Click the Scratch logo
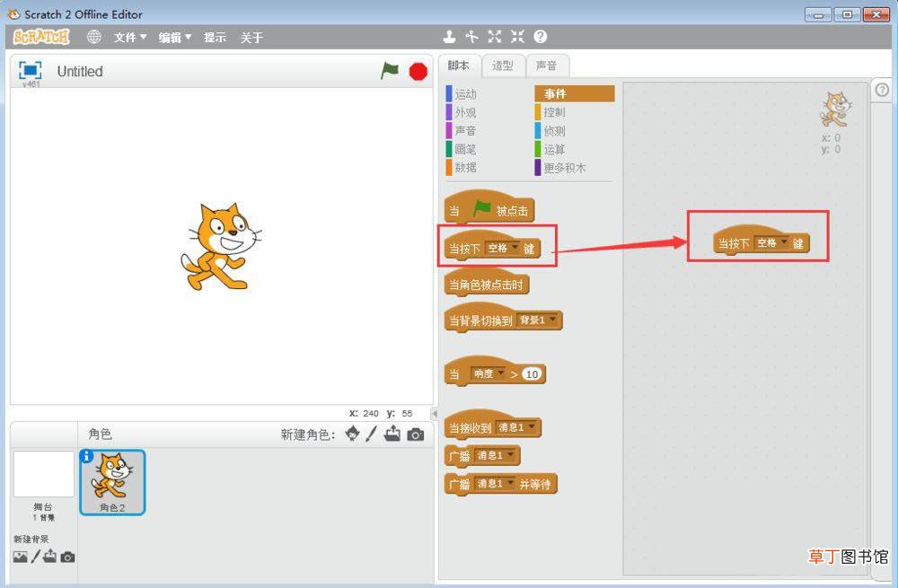898x588 pixels. (41, 37)
